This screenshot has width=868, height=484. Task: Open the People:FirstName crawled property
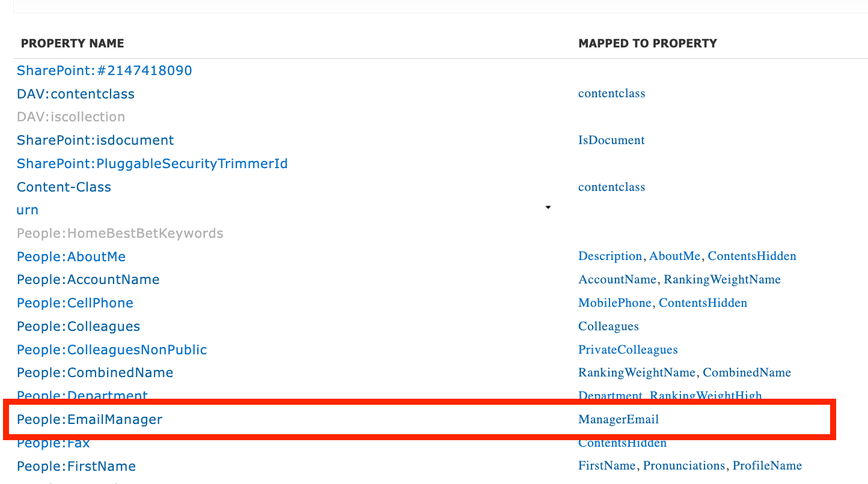click(76, 466)
